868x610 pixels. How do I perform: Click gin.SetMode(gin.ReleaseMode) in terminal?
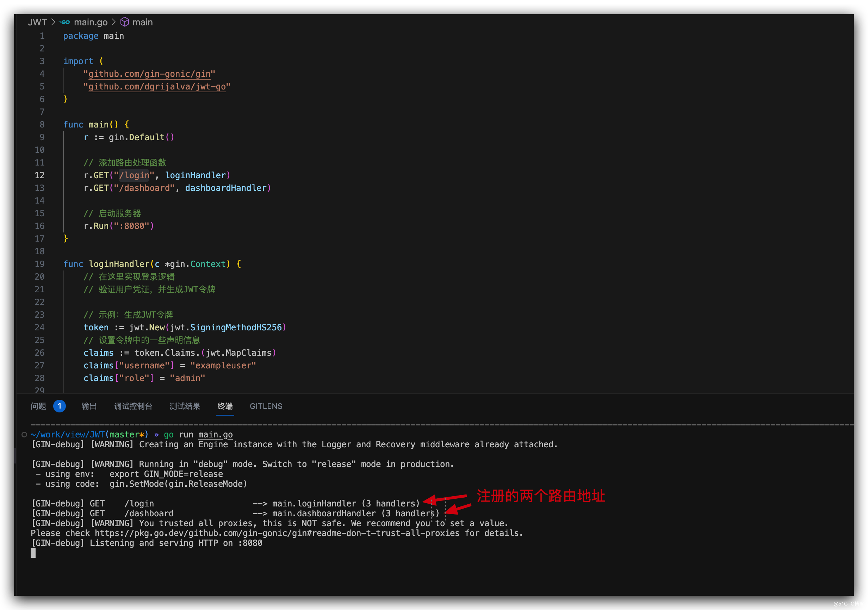click(178, 484)
